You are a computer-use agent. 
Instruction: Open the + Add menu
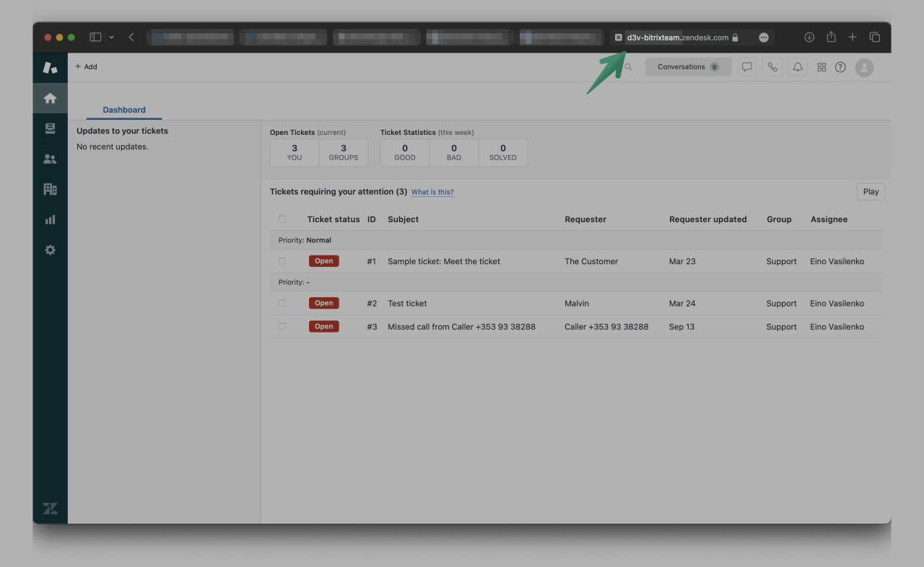86,66
